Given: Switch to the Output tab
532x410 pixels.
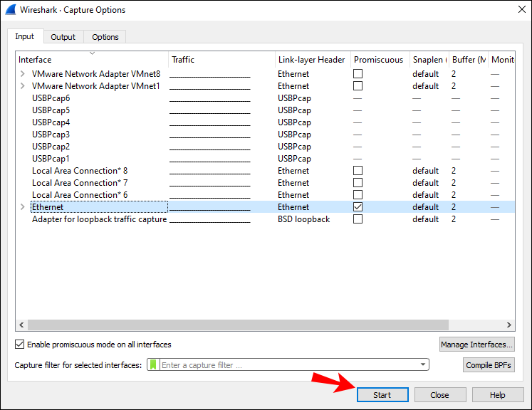Looking at the screenshot, I should (63, 37).
